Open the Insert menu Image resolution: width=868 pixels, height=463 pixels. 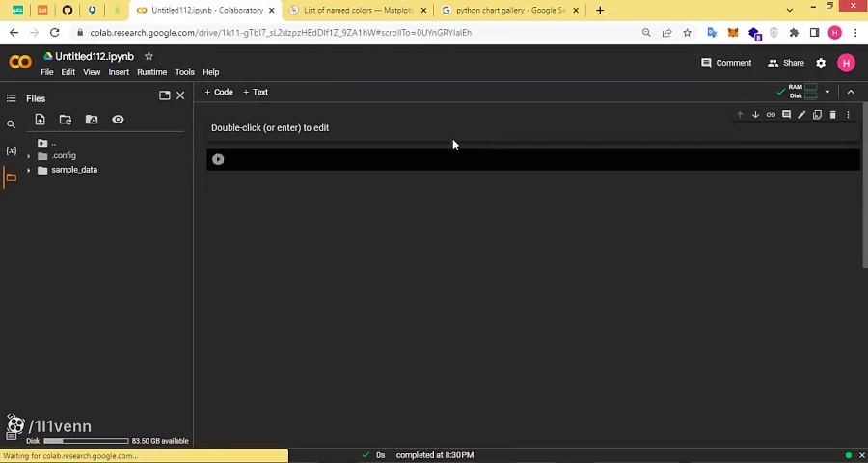coord(119,72)
